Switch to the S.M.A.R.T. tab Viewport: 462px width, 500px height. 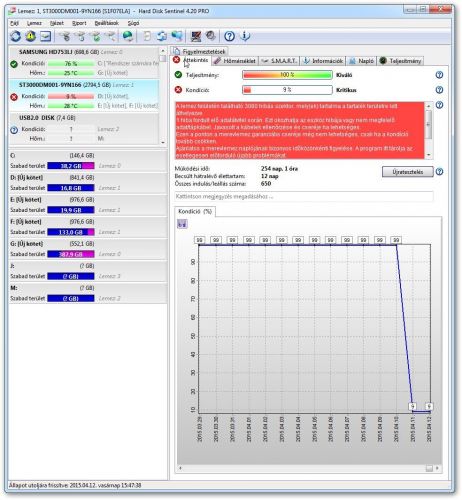[x=279, y=61]
